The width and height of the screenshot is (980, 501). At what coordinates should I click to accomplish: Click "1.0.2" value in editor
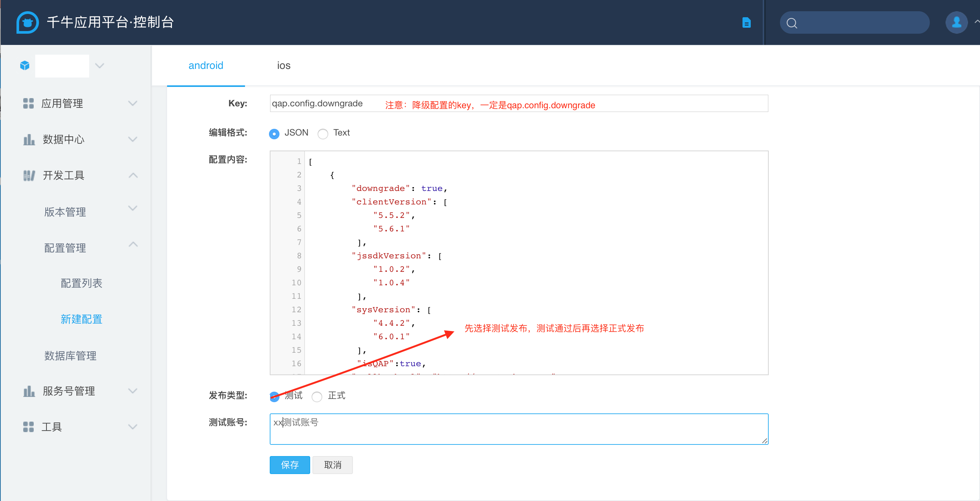coord(391,269)
